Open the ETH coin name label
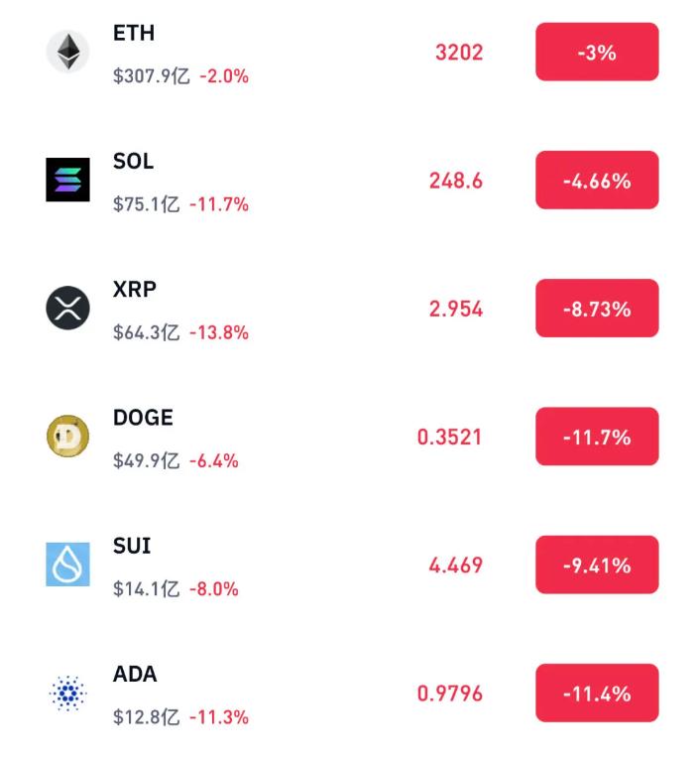The image size is (700, 759). pyautogui.click(x=134, y=33)
